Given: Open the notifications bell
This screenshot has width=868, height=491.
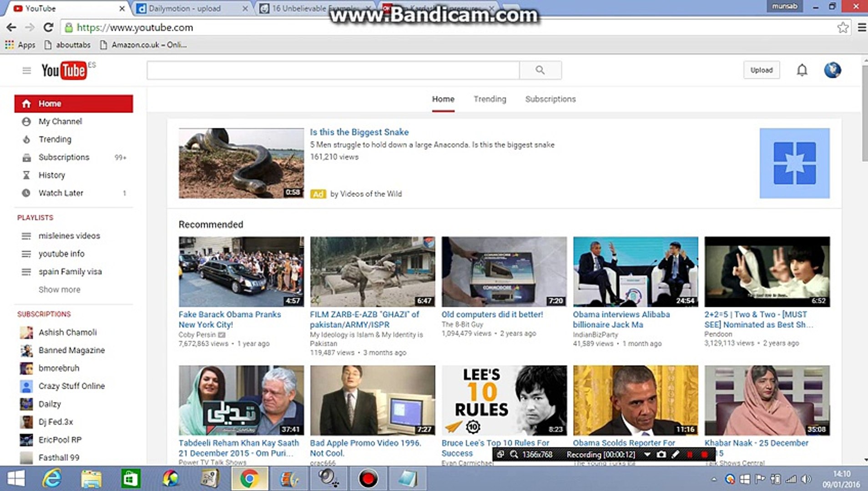Looking at the screenshot, I should [802, 70].
